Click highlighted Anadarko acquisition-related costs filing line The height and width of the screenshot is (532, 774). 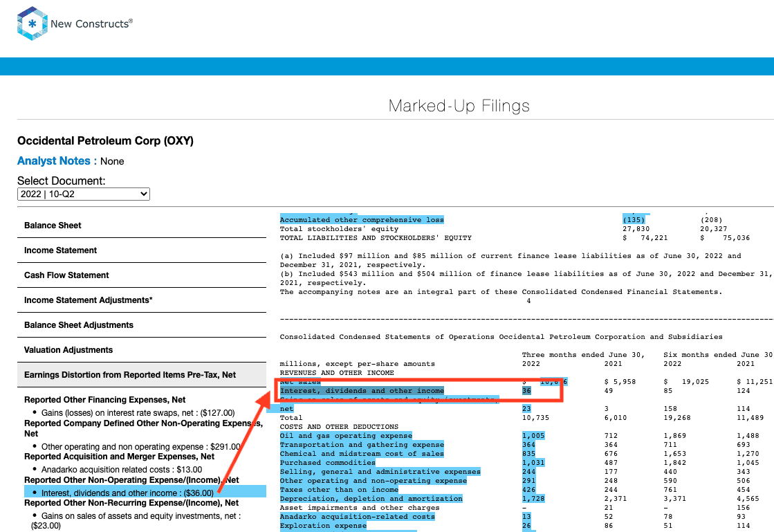tap(358, 517)
